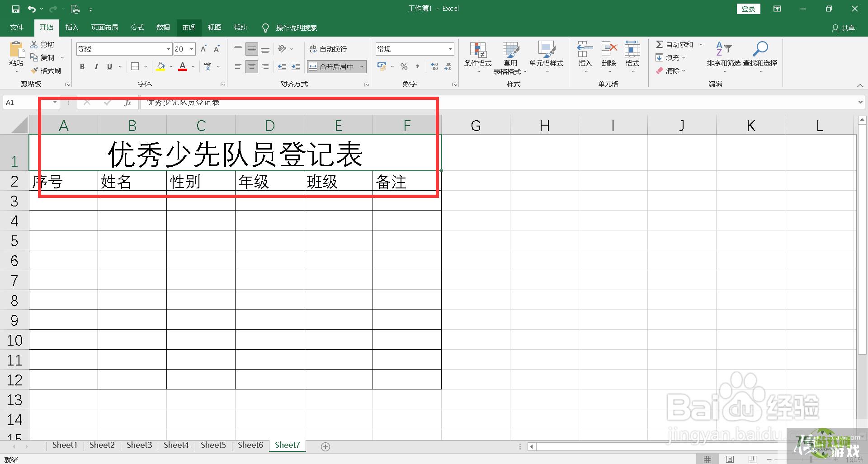The image size is (868, 464).
Task: Switch to the Insert (插入) tab
Action: pyautogui.click(x=72, y=28)
